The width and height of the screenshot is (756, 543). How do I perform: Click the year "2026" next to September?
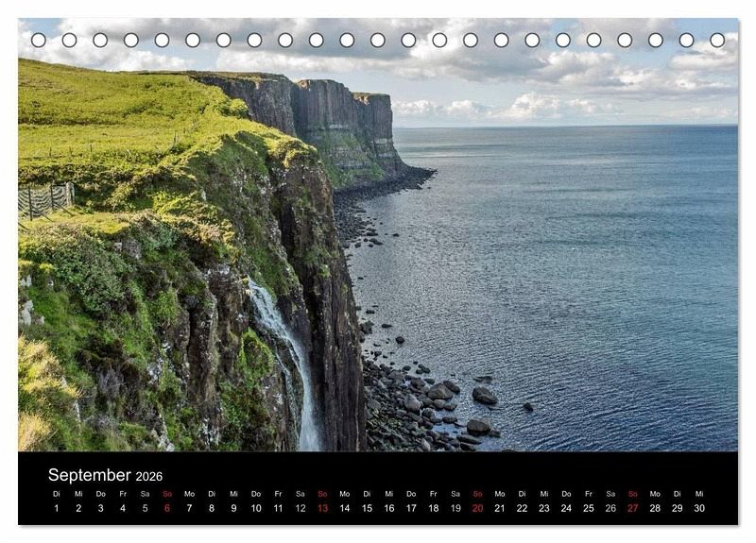pos(149,477)
